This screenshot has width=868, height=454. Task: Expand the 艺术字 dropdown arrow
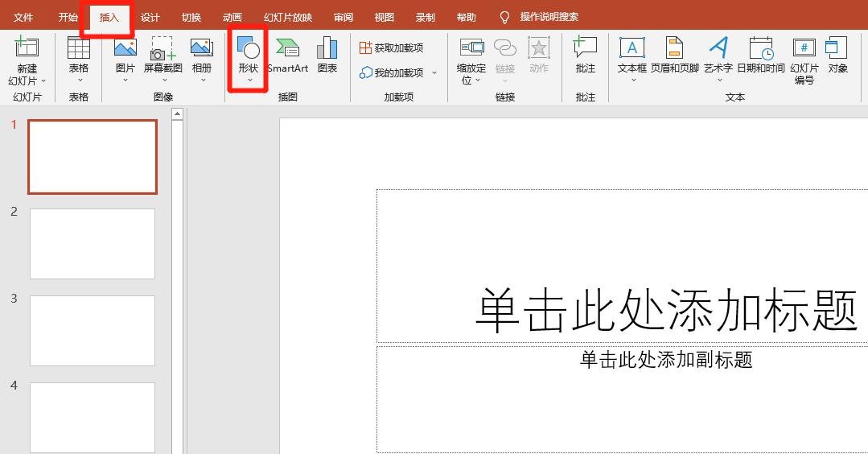(x=720, y=80)
